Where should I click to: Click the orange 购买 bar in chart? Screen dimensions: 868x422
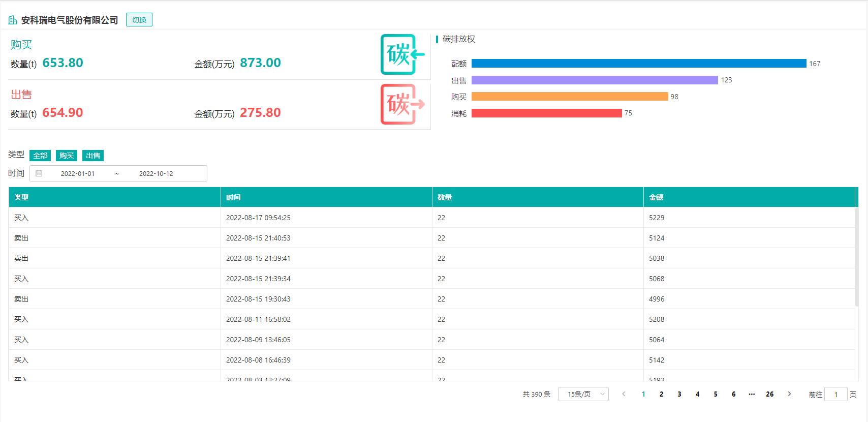[569, 97]
